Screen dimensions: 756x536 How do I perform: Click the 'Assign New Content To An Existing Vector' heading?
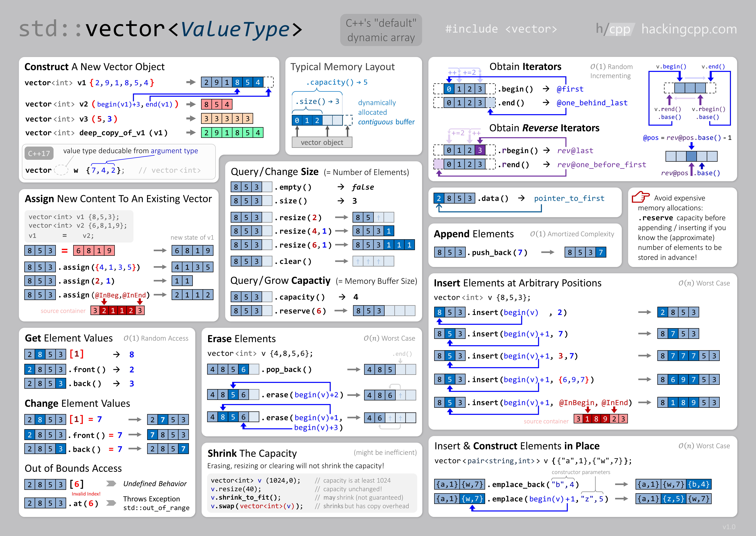(118, 199)
